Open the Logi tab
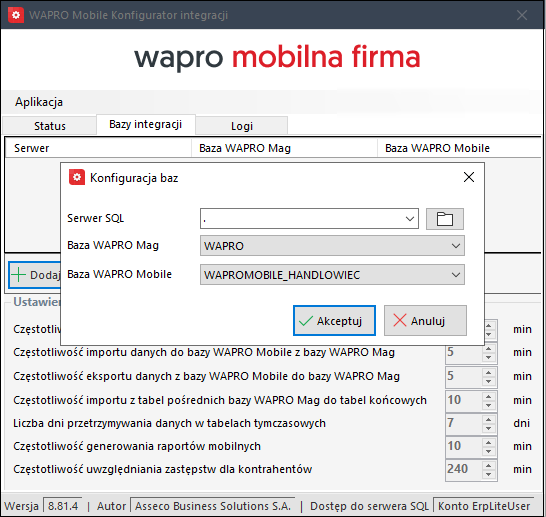The image size is (546, 517). point(242,126)
